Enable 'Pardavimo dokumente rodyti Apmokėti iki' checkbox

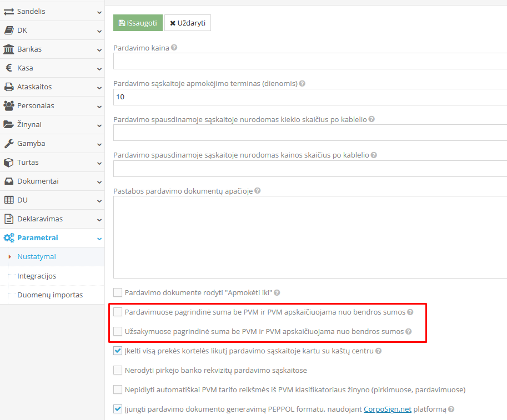pos(118,292)
